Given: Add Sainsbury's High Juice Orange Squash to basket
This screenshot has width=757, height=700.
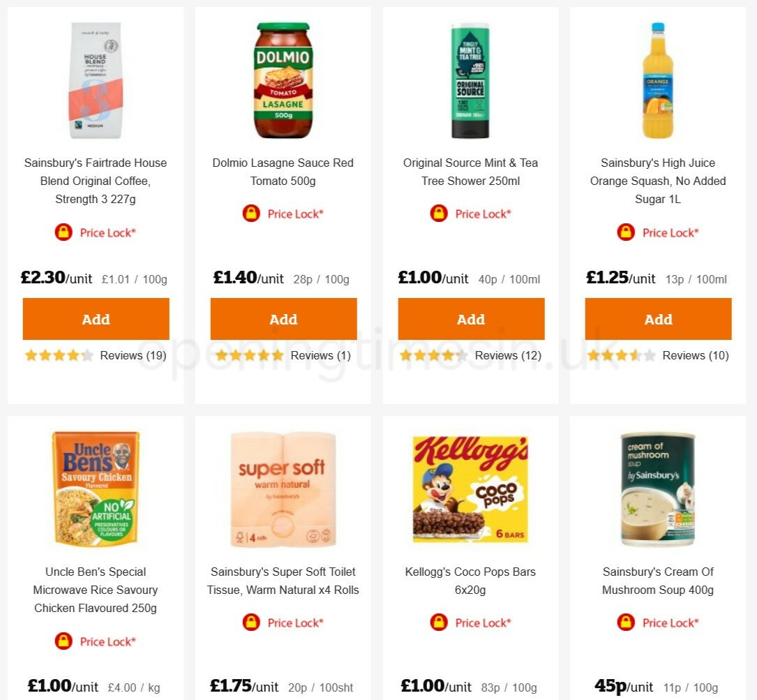Looking at the screenshot, I should 658,319.
